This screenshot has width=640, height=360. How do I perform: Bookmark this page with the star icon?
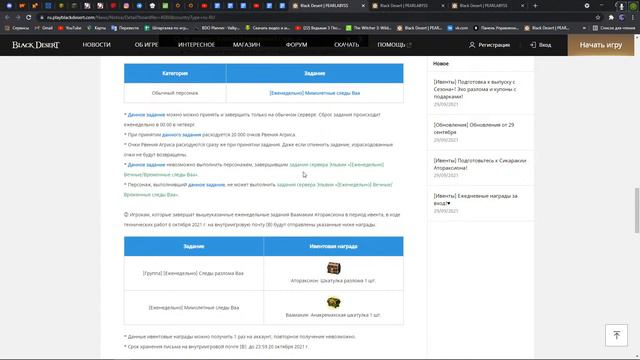tap(598, 18)
